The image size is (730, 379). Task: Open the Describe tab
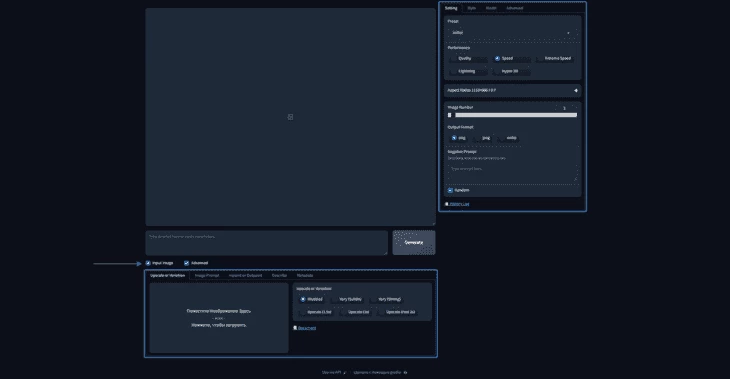pos(279,276)
